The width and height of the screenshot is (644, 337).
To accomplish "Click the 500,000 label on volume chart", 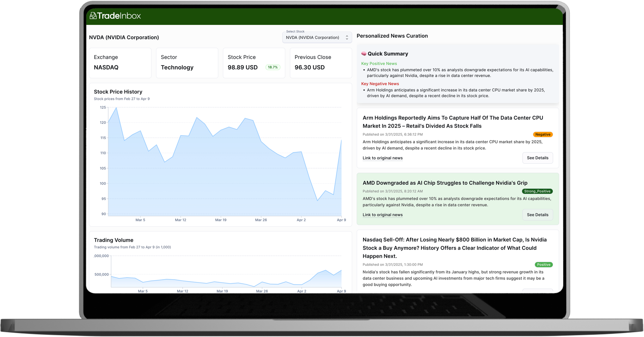I will click(x=101, y=274).
